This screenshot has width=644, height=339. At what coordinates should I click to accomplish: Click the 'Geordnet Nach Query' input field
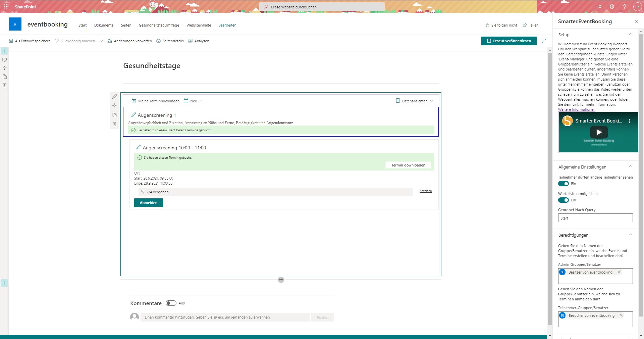coord(595,218)
